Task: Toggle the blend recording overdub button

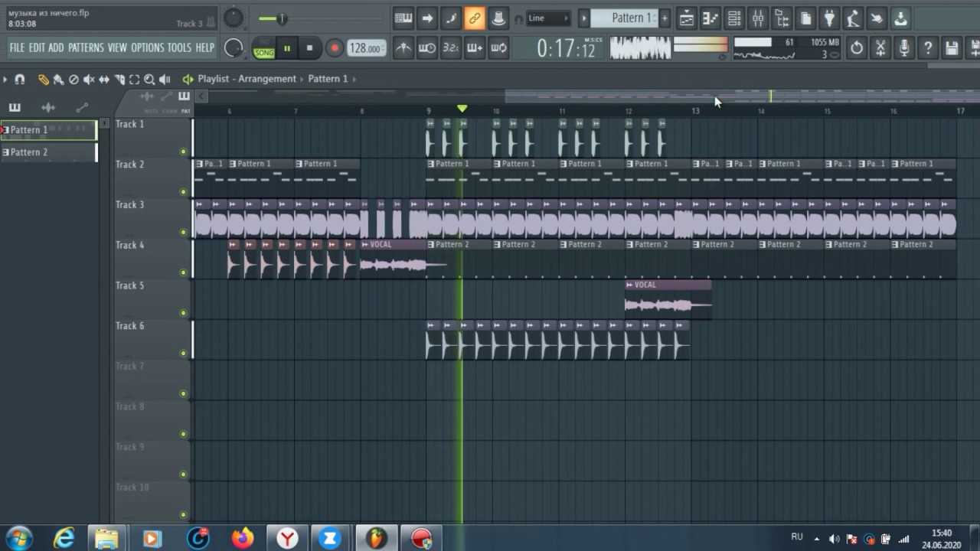Action: coord(475,48)
